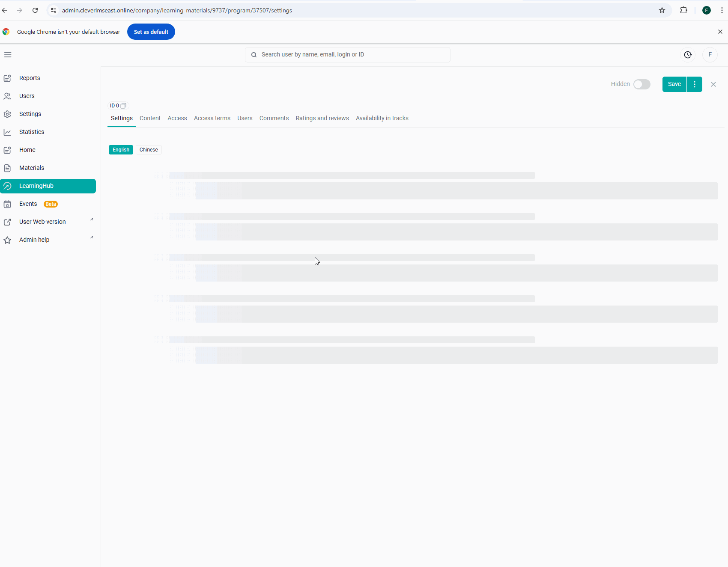Open the three-dot menu beside Save
The height and width of the screenshot is (567, 728).
pos(695,84)
